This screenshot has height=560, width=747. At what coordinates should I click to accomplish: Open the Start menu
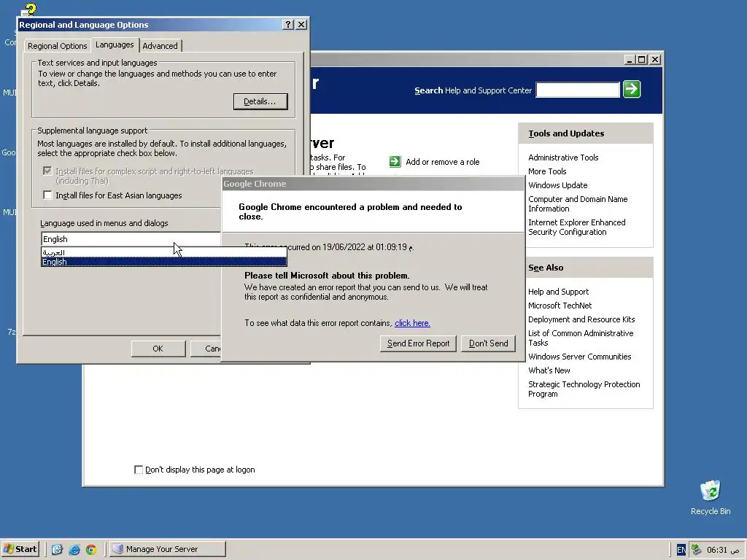[20, 549]
